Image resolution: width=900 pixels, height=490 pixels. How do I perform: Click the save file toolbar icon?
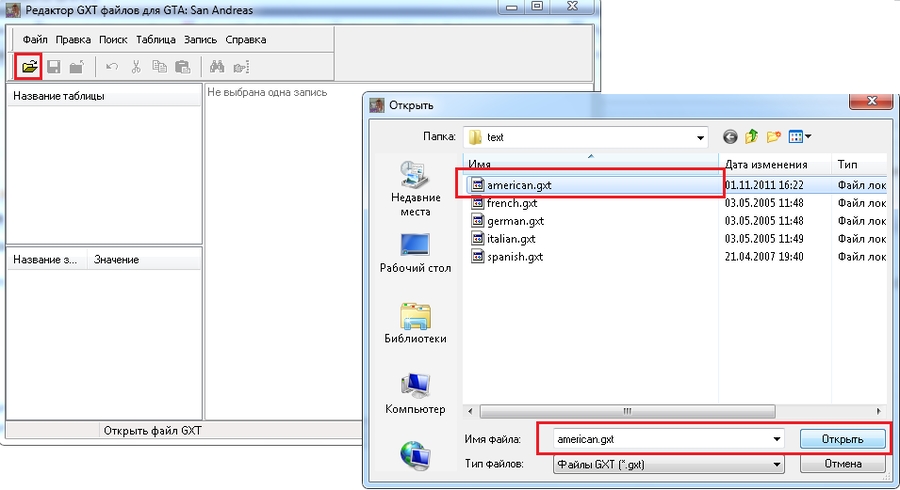54,67
